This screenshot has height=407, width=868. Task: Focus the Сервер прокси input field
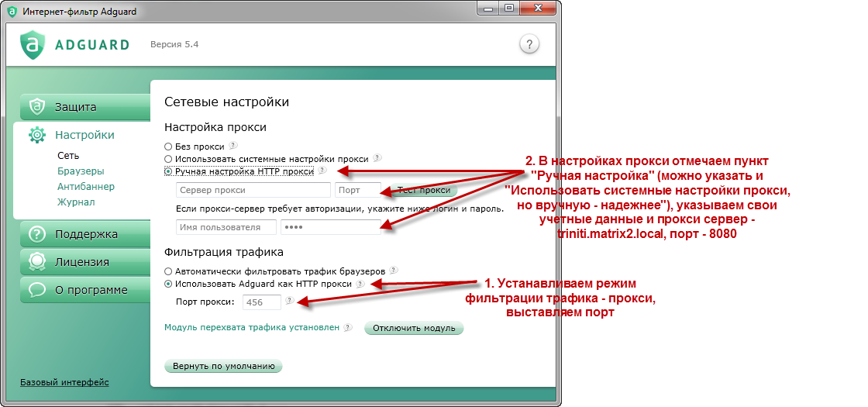[253, 190]
